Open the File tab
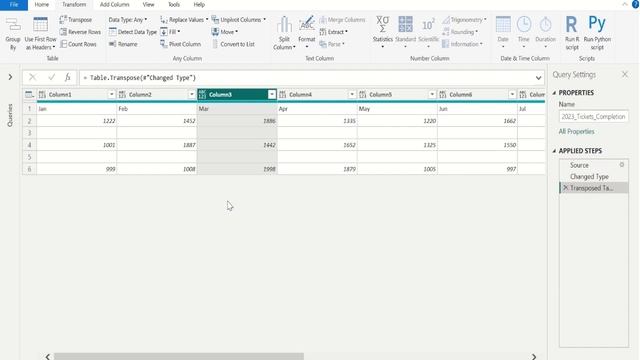The width and height of the screenshot is (640, 360). tap(14, 4)
